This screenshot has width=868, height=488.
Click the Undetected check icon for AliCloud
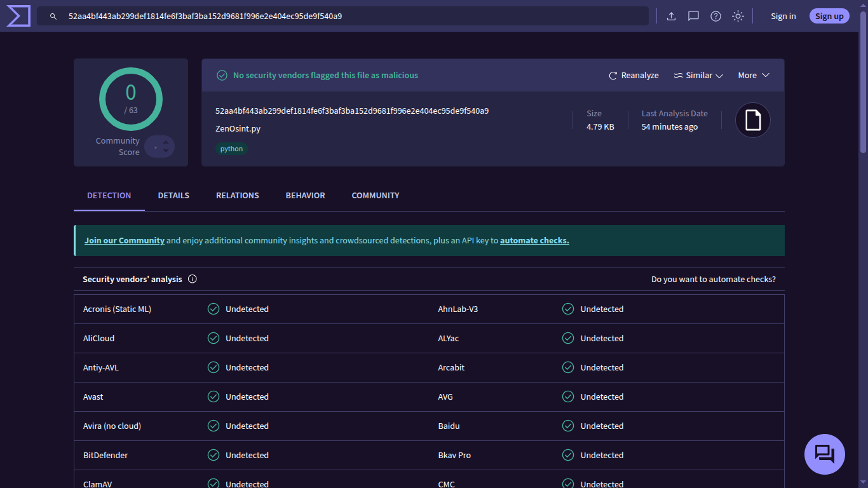click(x=214, y=338)
